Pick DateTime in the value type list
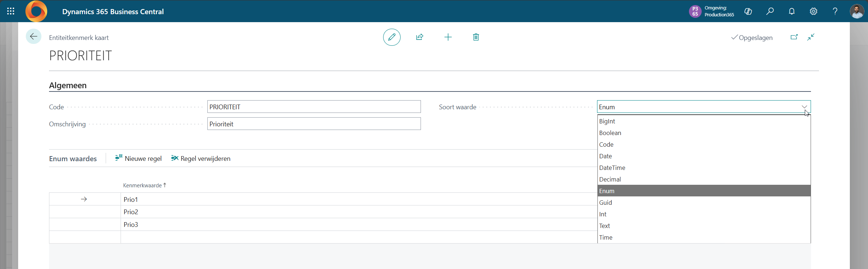Viewport: 868px width, 269px height. 612,168
